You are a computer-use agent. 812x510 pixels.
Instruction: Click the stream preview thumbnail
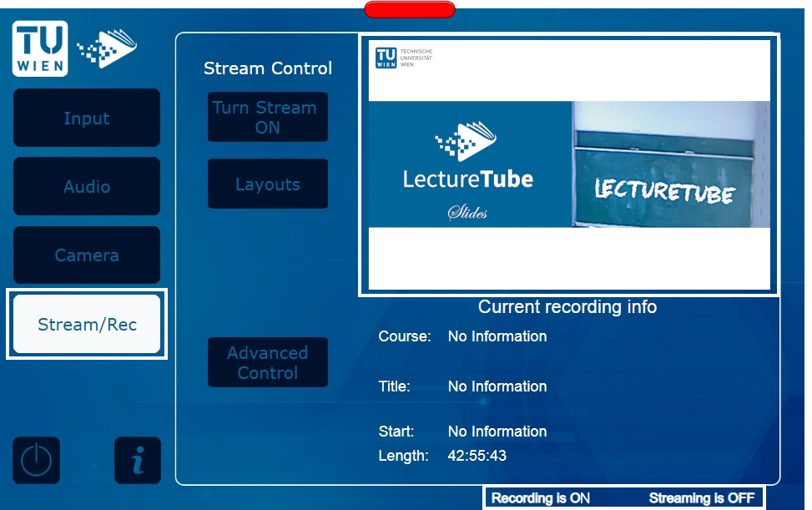569,164
